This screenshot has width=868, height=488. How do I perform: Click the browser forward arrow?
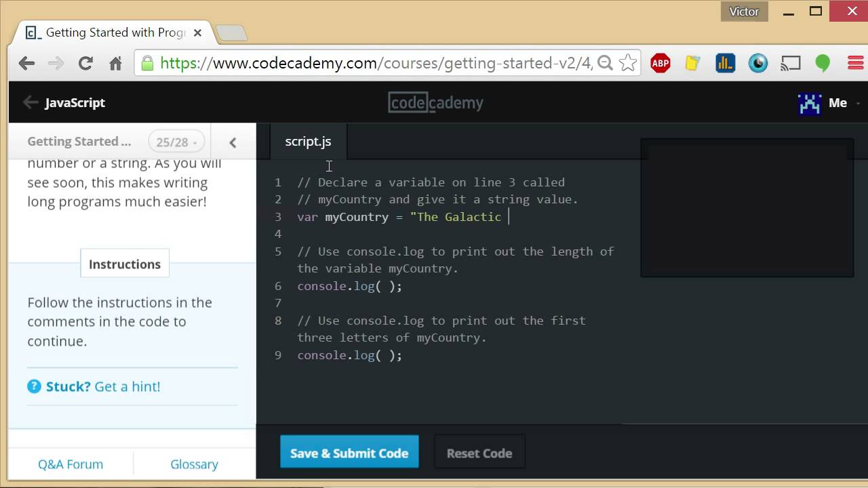point(56,64)
